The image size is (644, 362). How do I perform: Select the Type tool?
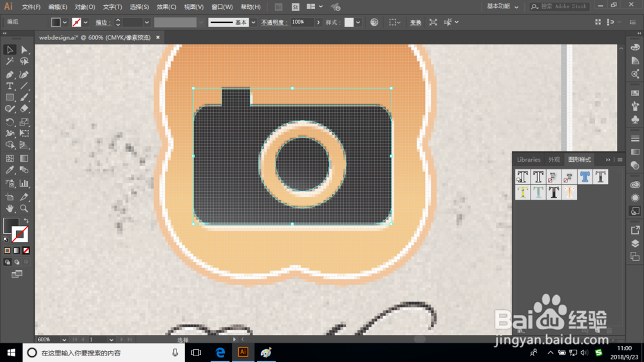point(10,86)
